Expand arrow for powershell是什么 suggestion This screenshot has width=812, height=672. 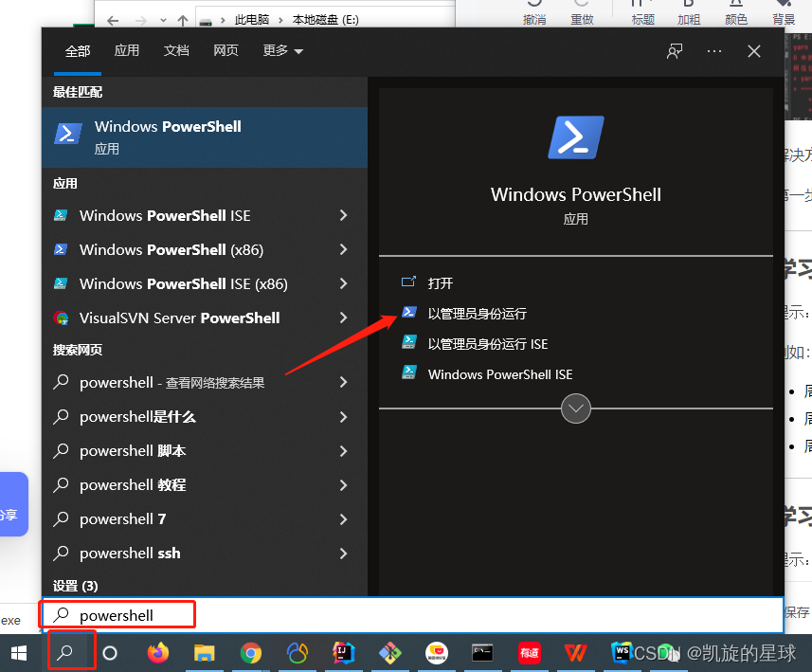pos(343,417)
